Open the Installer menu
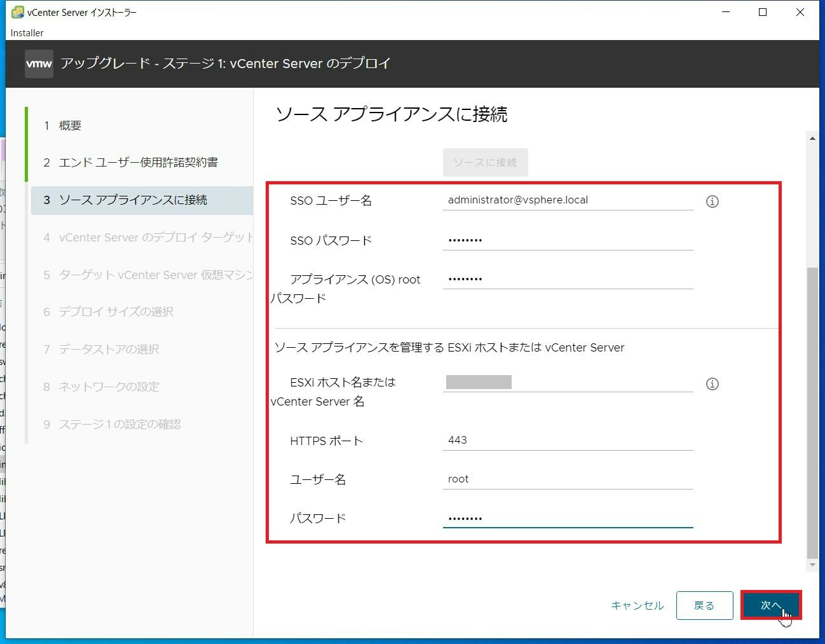The image size is (825, 644). coord(27,33)
